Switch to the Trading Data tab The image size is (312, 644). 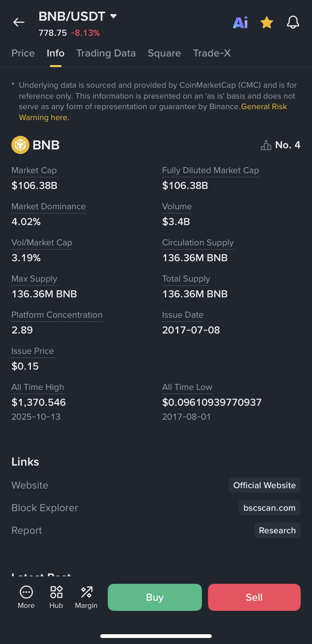click(106, 53)
